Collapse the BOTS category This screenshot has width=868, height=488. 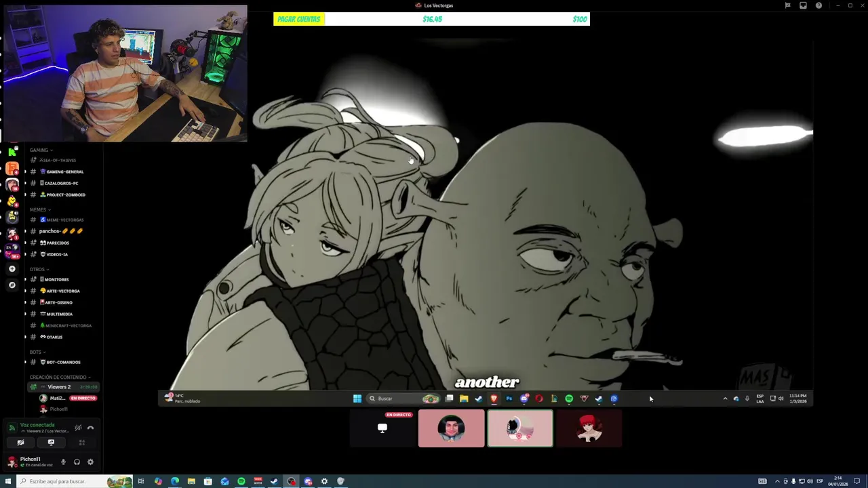pyautogui.click(x=38, y=352)
